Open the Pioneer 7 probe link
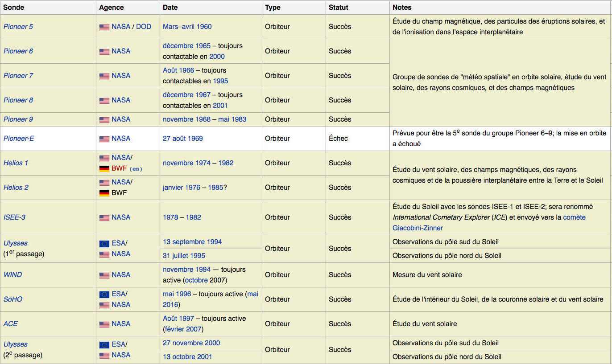 (x=18, y=76)
